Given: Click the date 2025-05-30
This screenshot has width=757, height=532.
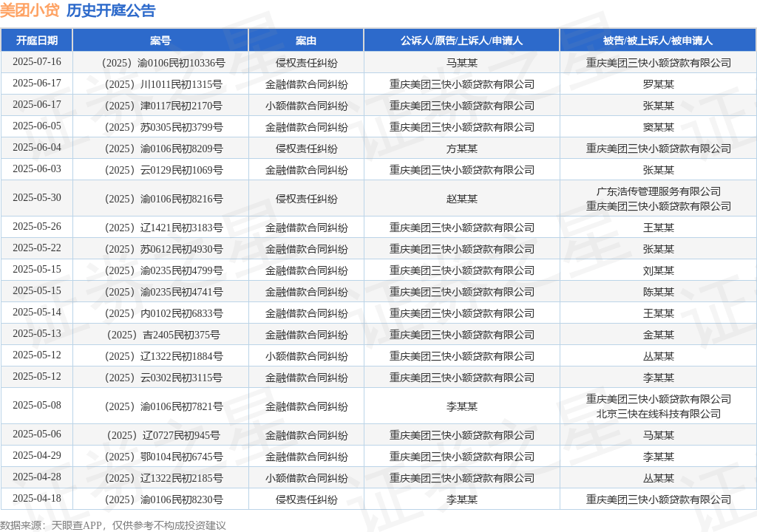Looking at the screenshot, I should [x=37, y=197].
